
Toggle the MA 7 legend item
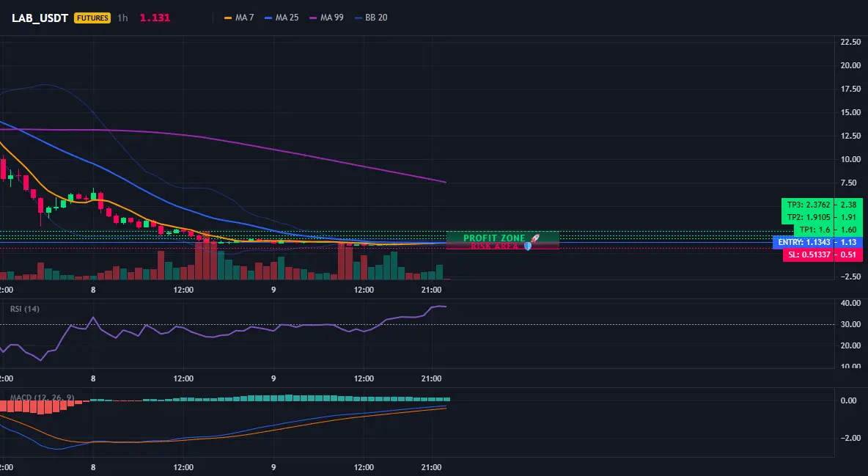(239, 18)
